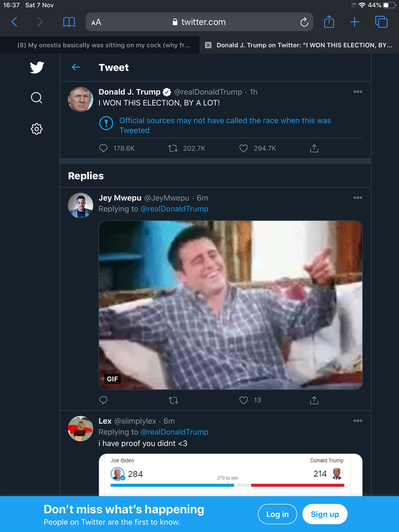Open Safari's share sheet icon
The width and height of the screenshot is (399, 532).
(x=329, y=22)
